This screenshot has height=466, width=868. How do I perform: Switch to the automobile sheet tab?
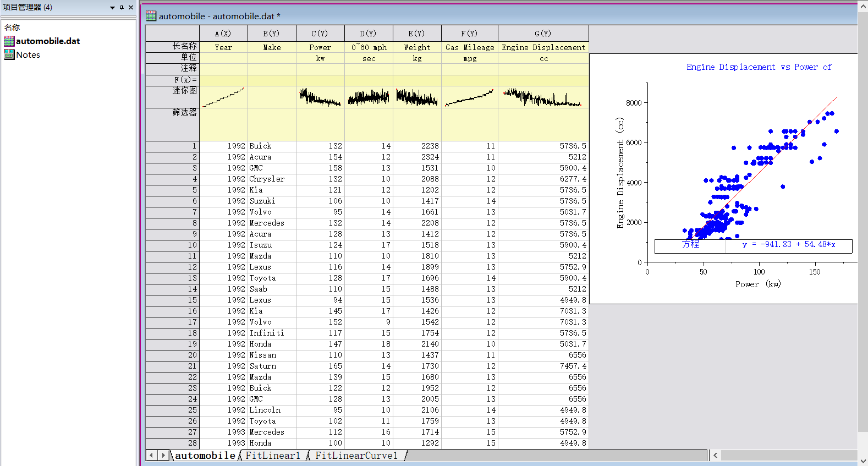click(x=205, y=456)
